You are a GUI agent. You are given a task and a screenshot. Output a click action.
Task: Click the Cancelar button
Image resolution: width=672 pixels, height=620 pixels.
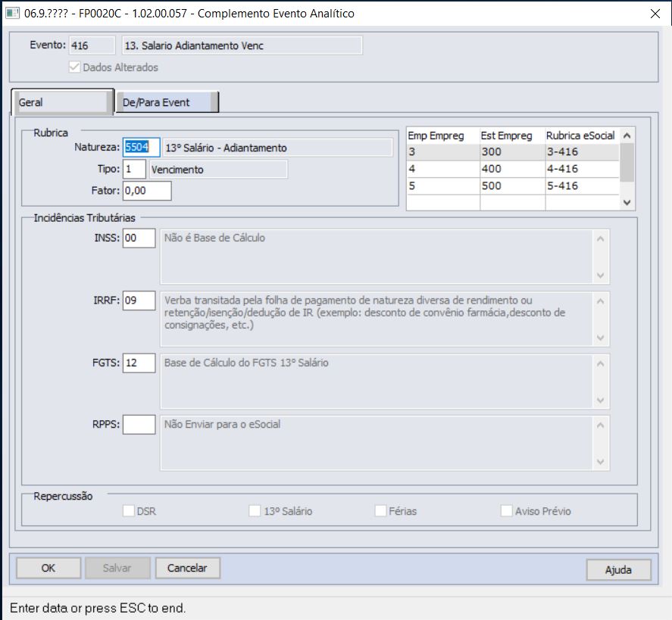[x=187, y=568]
